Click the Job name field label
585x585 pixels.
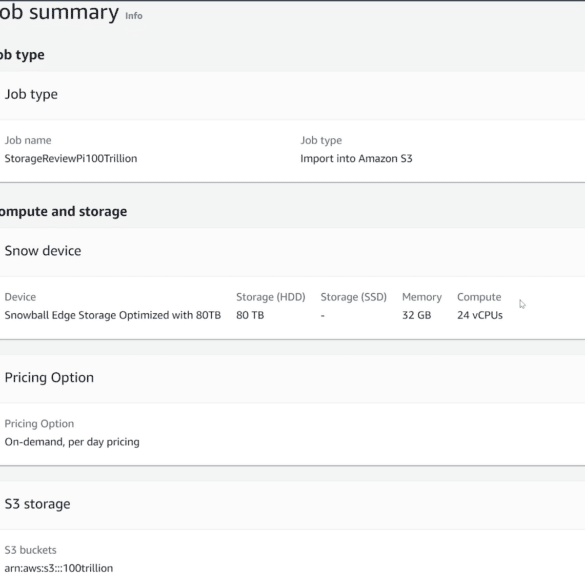(28, 140)
